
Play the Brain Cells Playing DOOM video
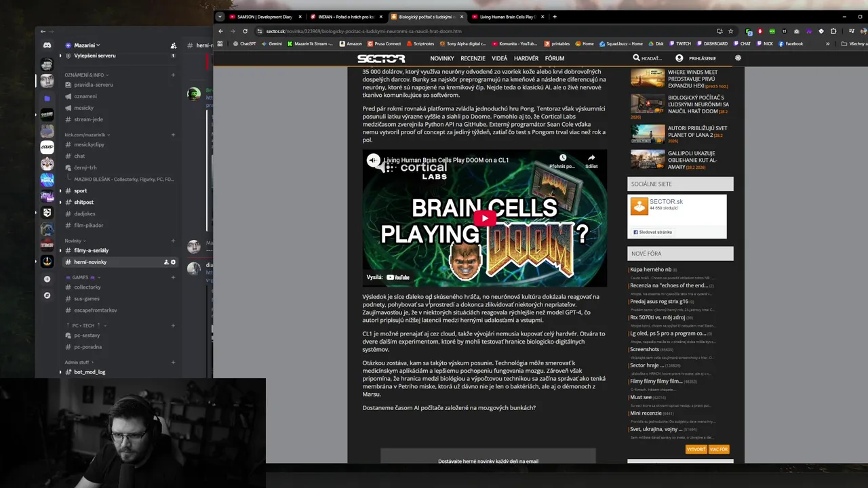tap(484, 218)
